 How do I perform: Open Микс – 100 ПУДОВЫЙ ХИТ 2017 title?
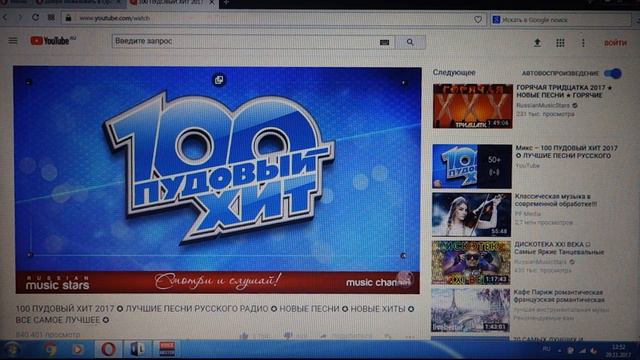[567, 151]
